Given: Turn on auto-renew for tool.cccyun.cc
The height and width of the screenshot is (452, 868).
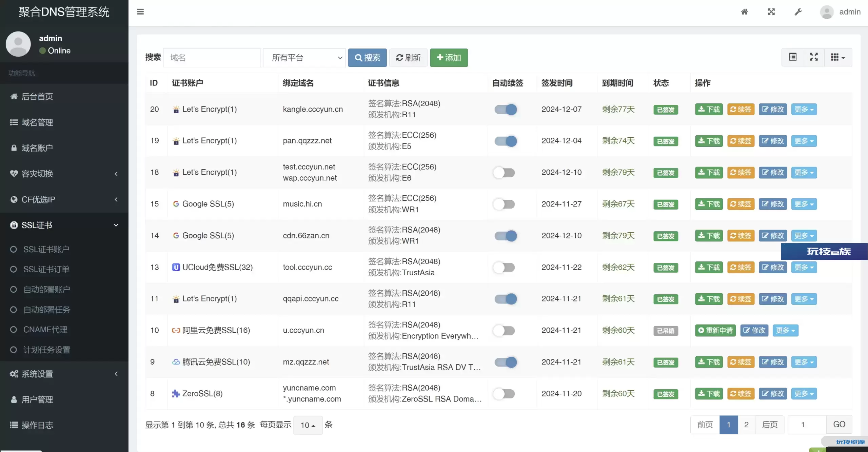Looking at the screenshot, I should (504, 267).
